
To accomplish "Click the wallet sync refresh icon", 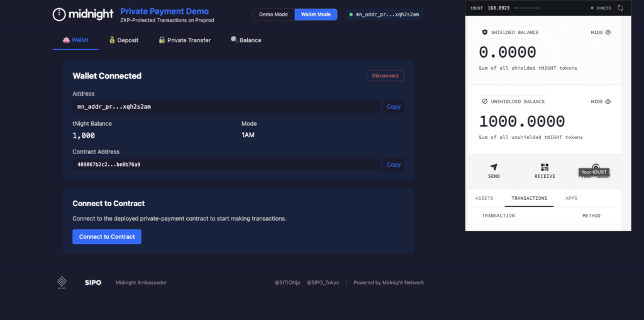I will (621, 8).
